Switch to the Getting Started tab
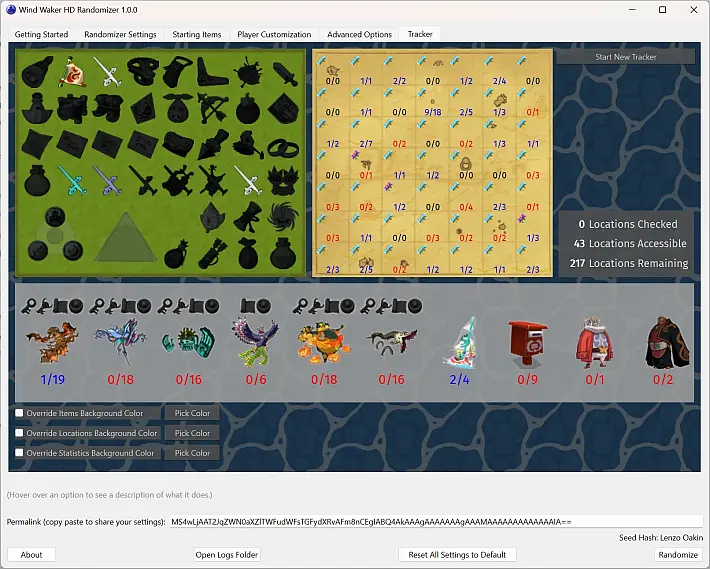This screenshot has height=569, width=710. (x=41, y=34)
